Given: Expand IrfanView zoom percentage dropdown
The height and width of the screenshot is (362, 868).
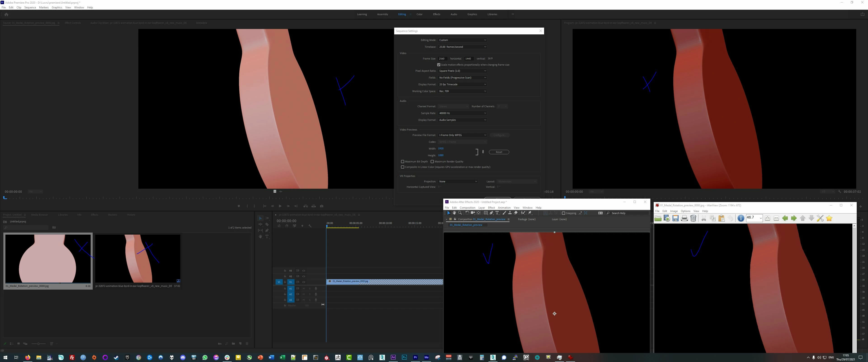Looking at the screenshot, I should tap(760, 218).
